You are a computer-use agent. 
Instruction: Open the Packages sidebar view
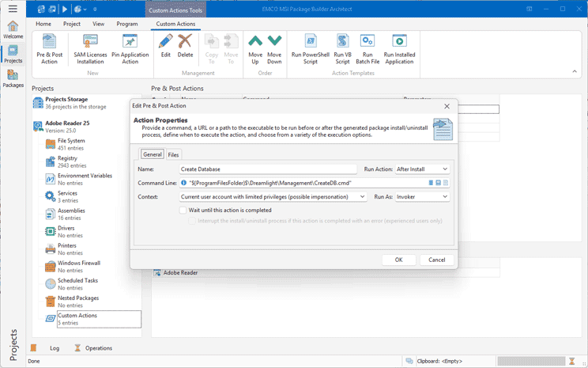click(x=13, y=78)
